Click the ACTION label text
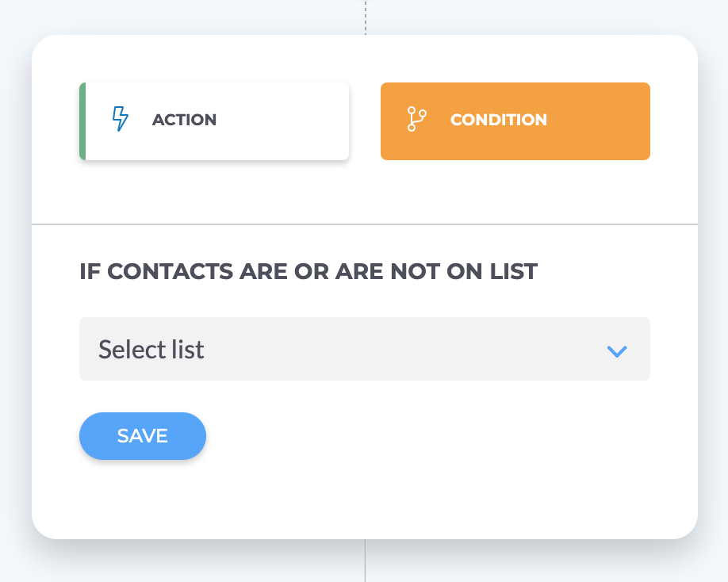 pyautogui.click(x=184, y=120)
